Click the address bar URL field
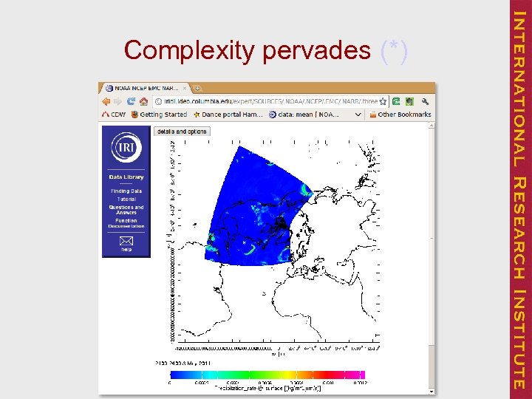The image size is (532, 399). tap(270, 101)
